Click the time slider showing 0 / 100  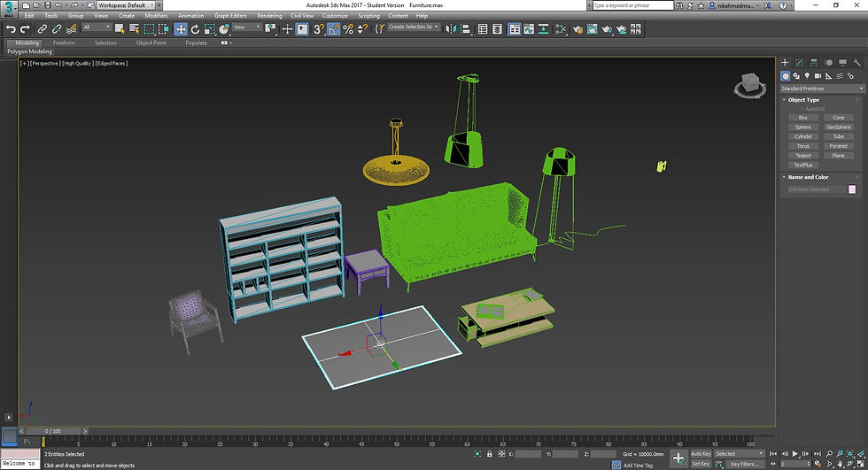point(54,431)
